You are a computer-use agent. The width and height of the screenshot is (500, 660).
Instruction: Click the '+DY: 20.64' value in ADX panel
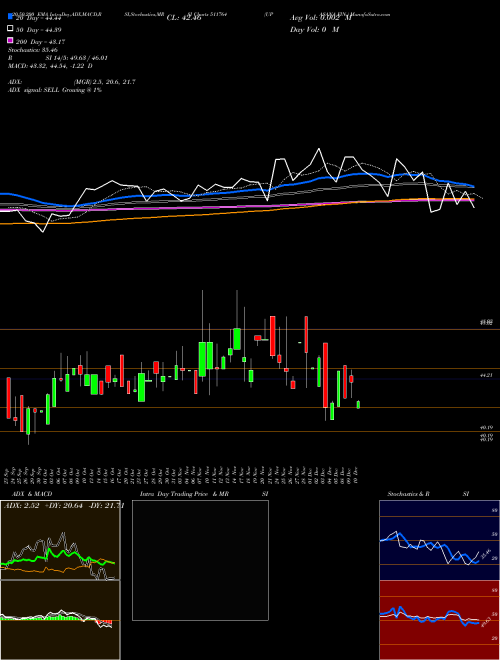[x=64, y=506]
